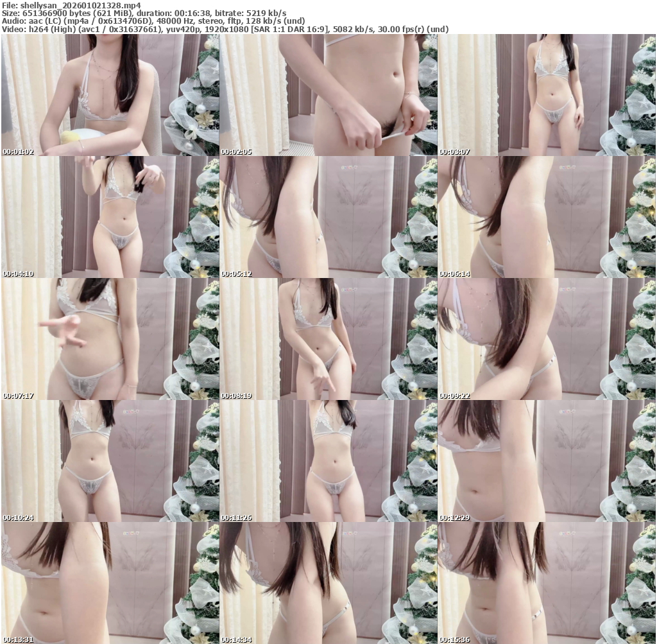Click the frame at 00:10:24
Image resolution: width=657 pixels, height=644 pixels.
110,461
